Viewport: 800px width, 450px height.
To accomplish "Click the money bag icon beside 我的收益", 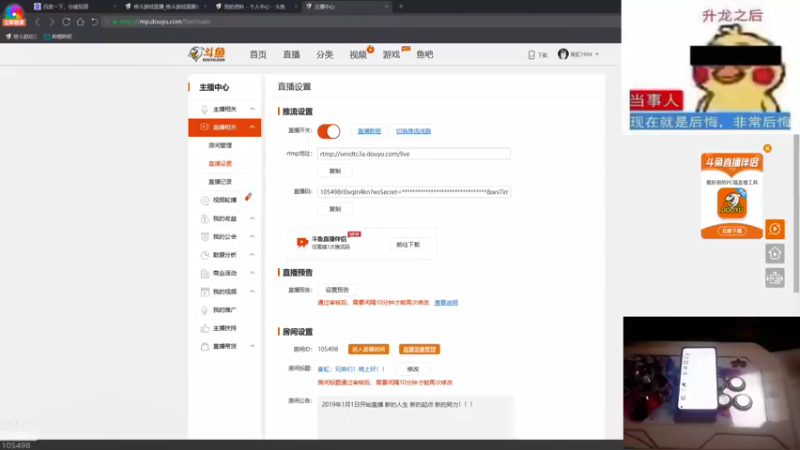I will [x=205, y=219].
